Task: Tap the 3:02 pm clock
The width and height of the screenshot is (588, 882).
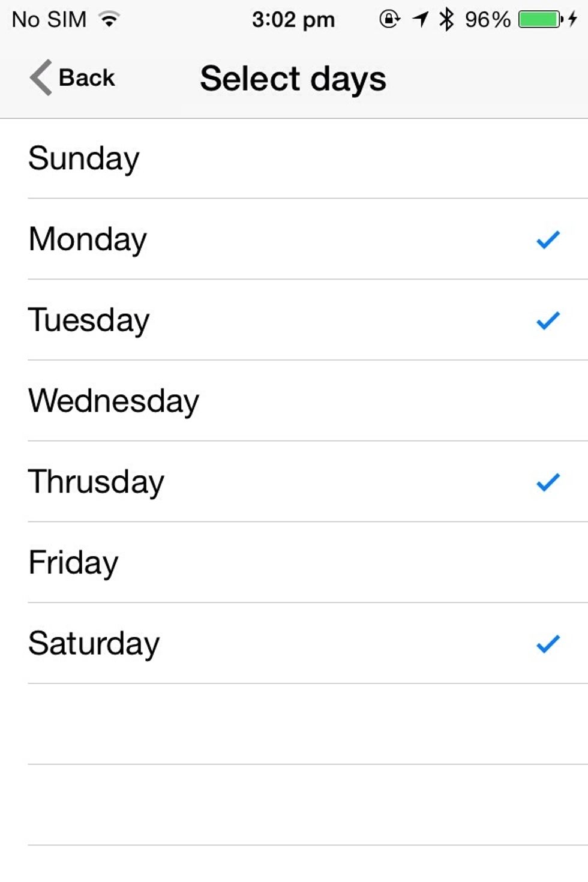Action: click(293, 20)
